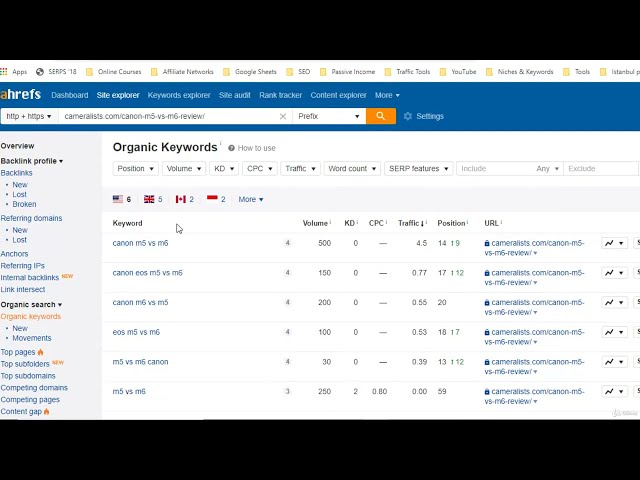Image resolution: width=640 pixels, height=480 pixels.
Task: Open the Any match dropdown
Action: 547,169
